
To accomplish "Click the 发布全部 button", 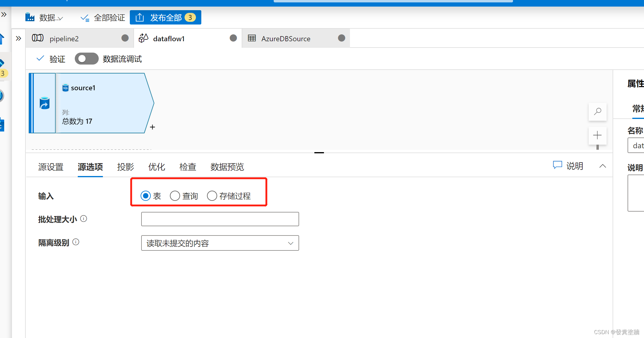I will pyautogui.click(x=165, y=18).
